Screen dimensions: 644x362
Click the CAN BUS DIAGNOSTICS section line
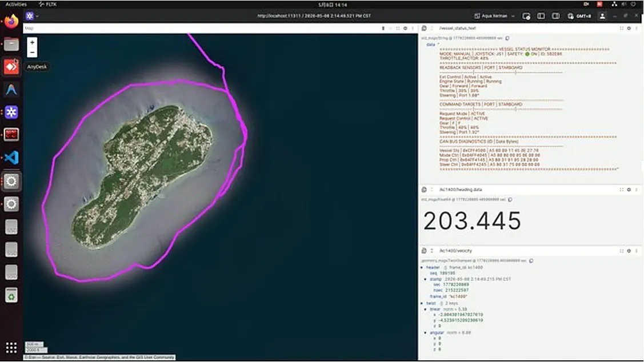pos(479,141)
